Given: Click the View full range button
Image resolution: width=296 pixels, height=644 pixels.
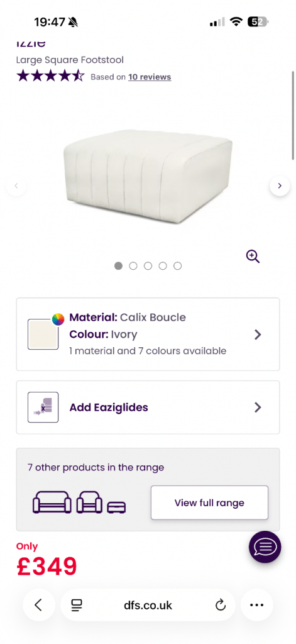Looking at the screenshot, I should coord(209,502).
